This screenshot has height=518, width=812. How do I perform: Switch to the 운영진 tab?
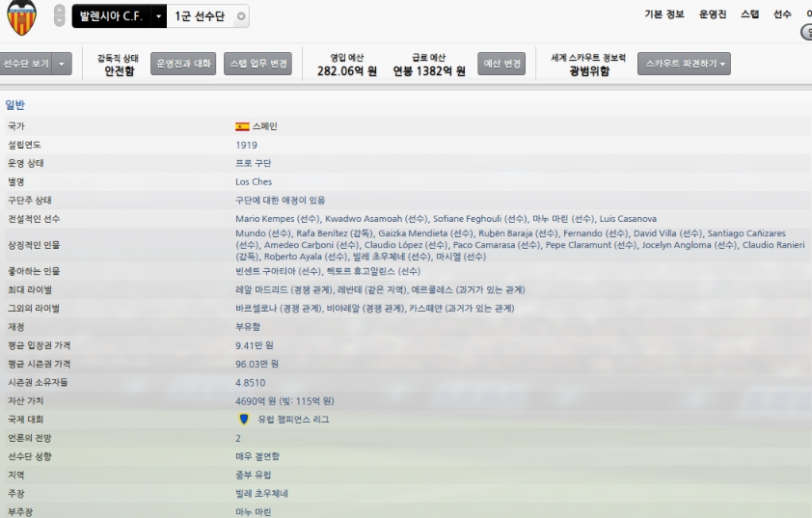[713, 14]
